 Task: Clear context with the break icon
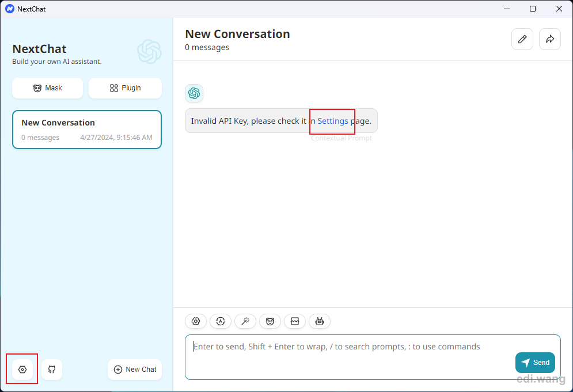[295, 321]
